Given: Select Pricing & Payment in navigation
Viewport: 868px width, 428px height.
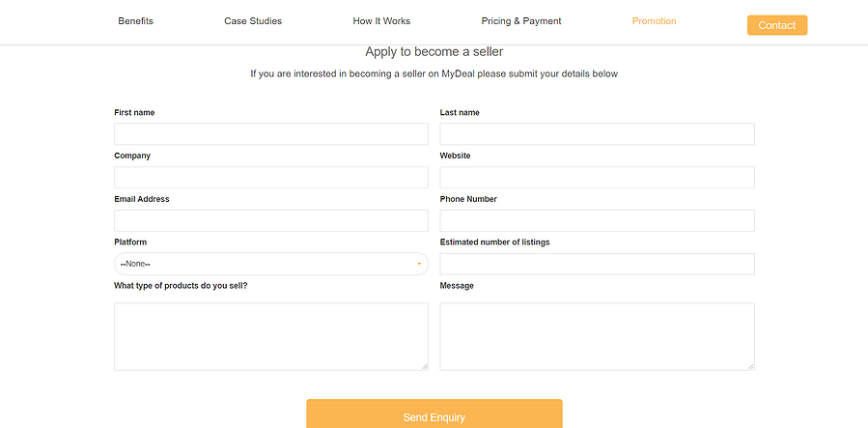Looking at the screenshot, I should (521, 21).
